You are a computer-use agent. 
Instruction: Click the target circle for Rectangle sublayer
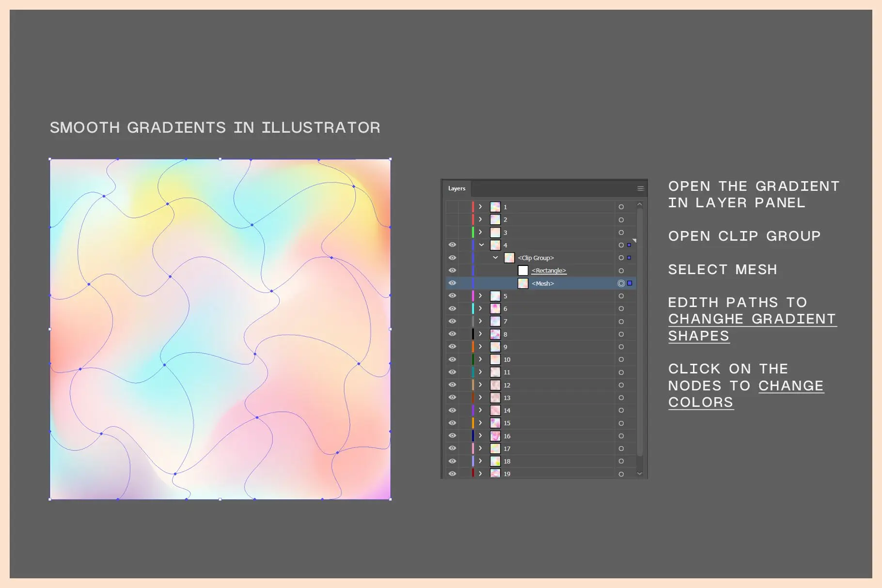pyautogui.click(x=621, y=271)
